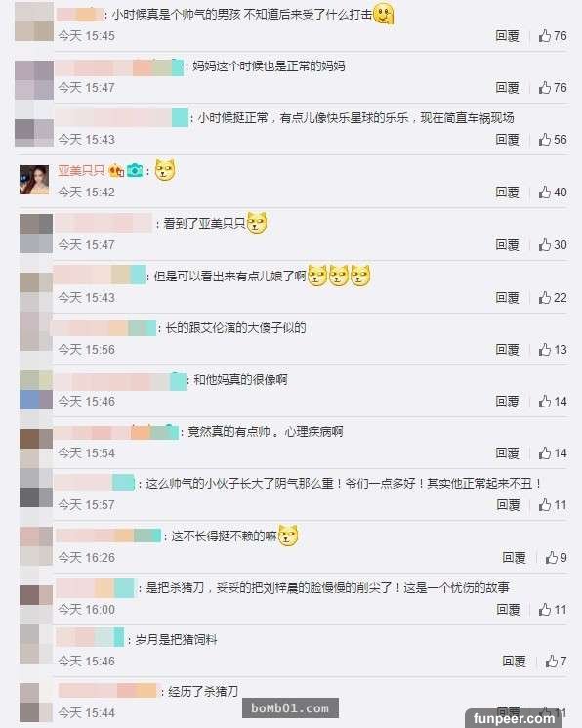Click the medal badge beside 亚美只只 username

(x=116, y=171)
